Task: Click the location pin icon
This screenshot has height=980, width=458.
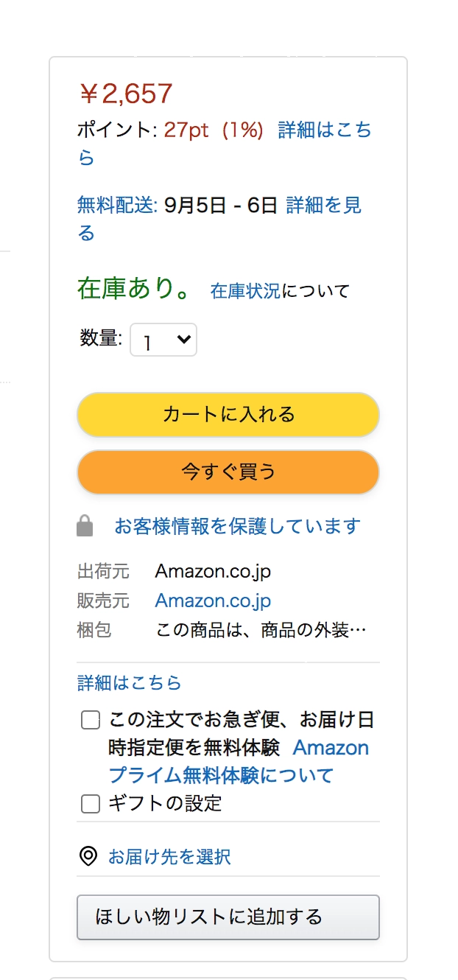Action: 88,856
